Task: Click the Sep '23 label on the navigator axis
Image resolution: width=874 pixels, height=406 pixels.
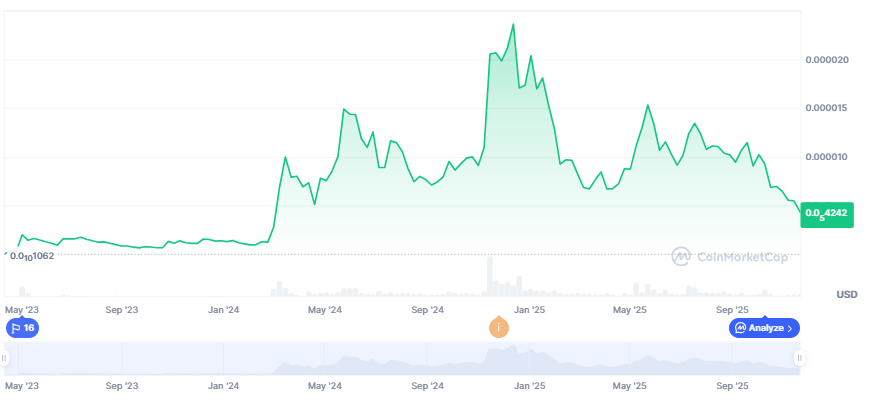Action: pyautogui.click(x=121, y=385)
